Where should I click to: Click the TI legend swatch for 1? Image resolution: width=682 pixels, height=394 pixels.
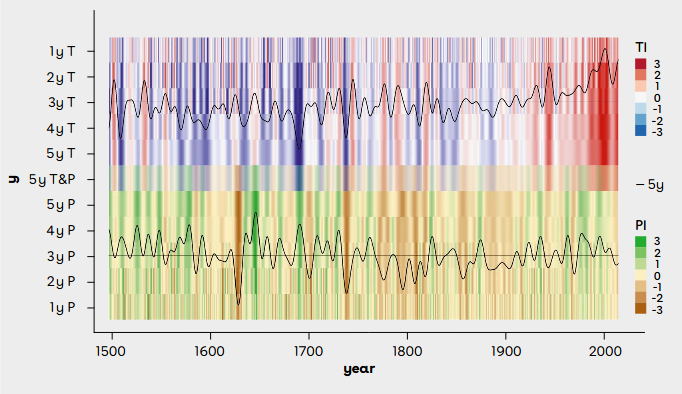pos(641,87)
